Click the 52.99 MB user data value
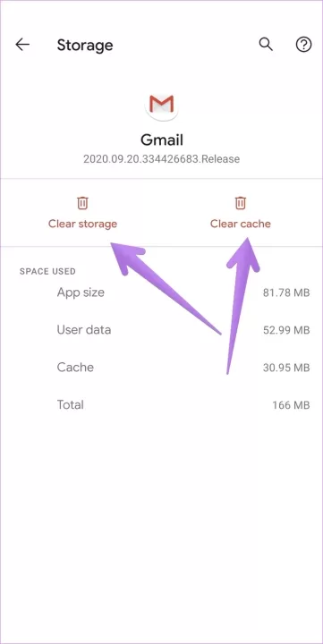Viewport: 323px width, 644px height. coord(286,330)
